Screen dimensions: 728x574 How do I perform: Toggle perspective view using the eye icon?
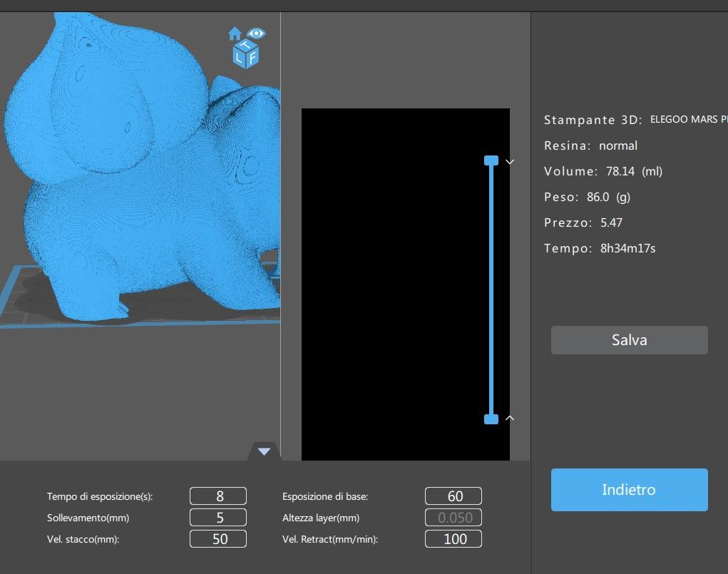256,33
